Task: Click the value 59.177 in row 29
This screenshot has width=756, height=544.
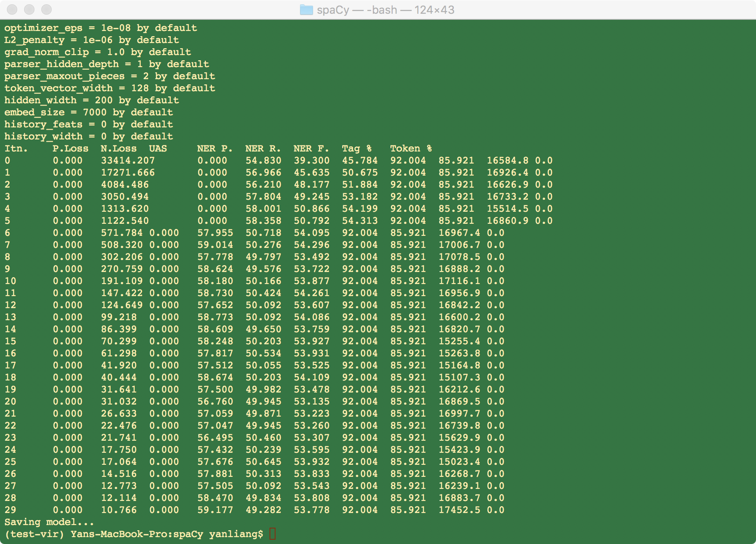Action: [x=215, y=510]
